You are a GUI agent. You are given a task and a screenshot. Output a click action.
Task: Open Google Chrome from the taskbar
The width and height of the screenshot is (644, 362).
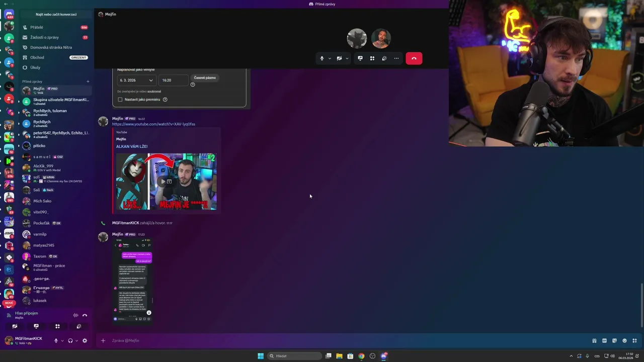point(361,356)
